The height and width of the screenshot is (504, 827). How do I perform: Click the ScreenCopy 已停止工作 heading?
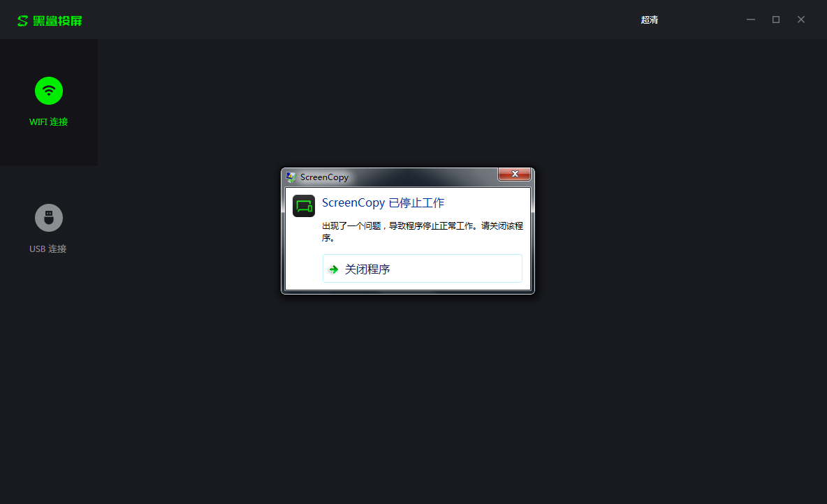383,203
